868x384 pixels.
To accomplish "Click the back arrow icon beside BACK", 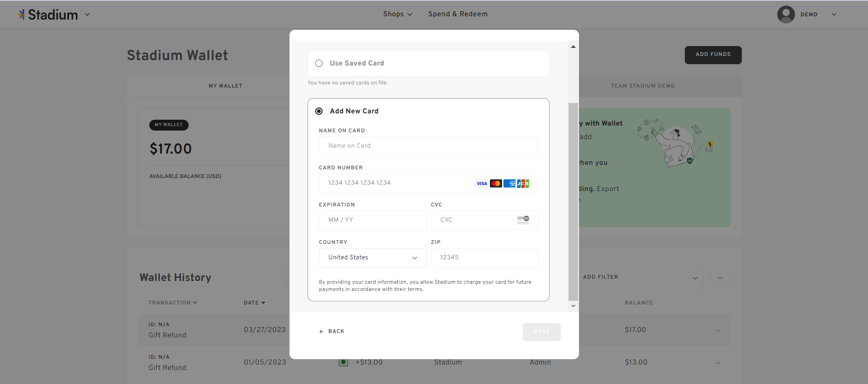I will (322, 332).
